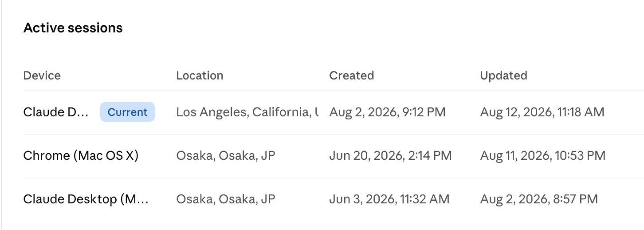Click the Active sessions heading

coord(73,28)
